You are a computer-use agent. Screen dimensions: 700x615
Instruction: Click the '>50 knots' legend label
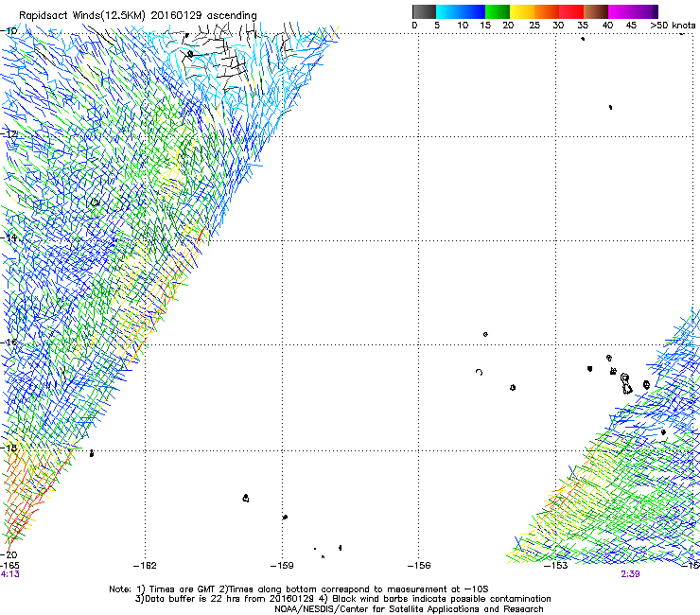pos(673,25)
